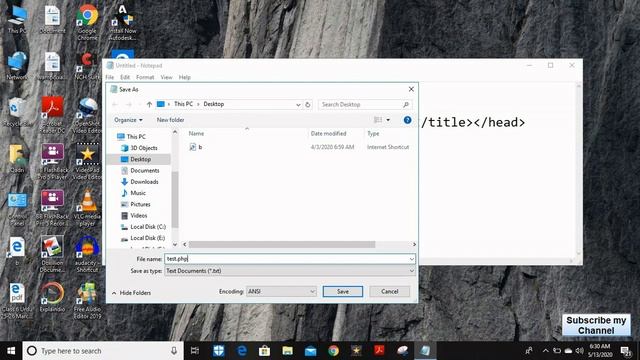The width and height of the screenshot is (640, 360).
Task: Open File Explorer from taskbar
Action: tap(287, 351)
